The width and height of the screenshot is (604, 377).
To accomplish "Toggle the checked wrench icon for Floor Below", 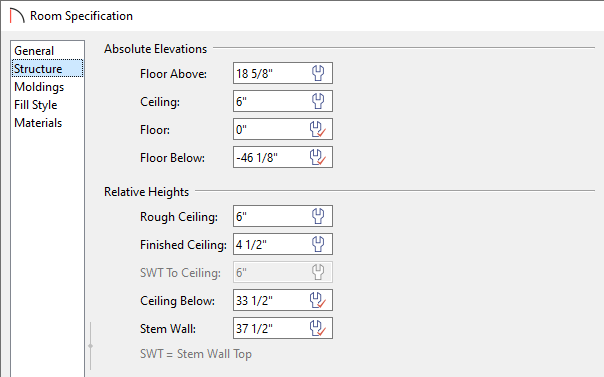I will 318,157.
